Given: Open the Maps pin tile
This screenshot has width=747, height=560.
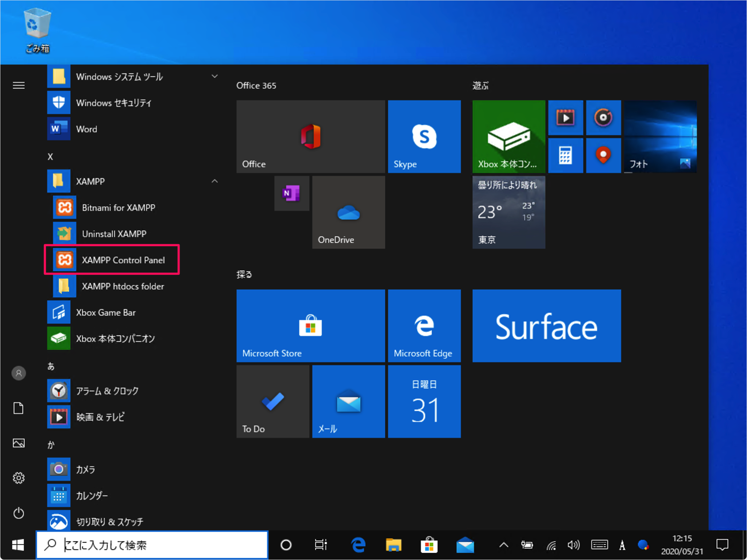Looking at the screenshot, I should point(603,155).
